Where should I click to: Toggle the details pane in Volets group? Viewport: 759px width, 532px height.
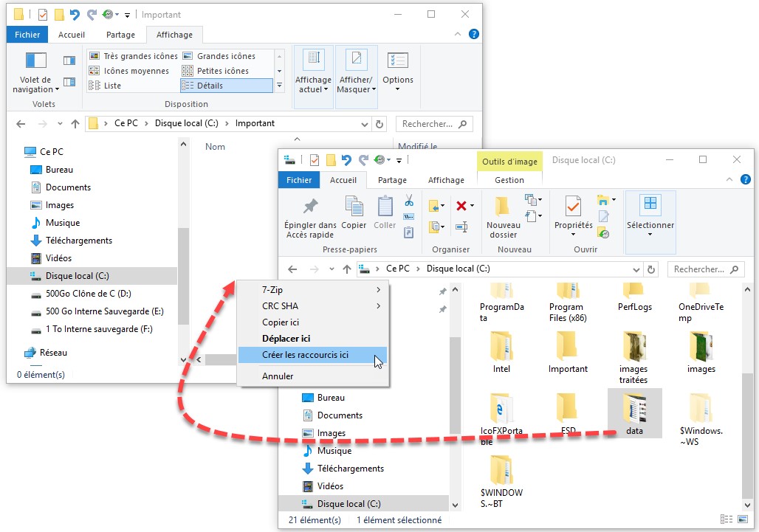[69, 82]
